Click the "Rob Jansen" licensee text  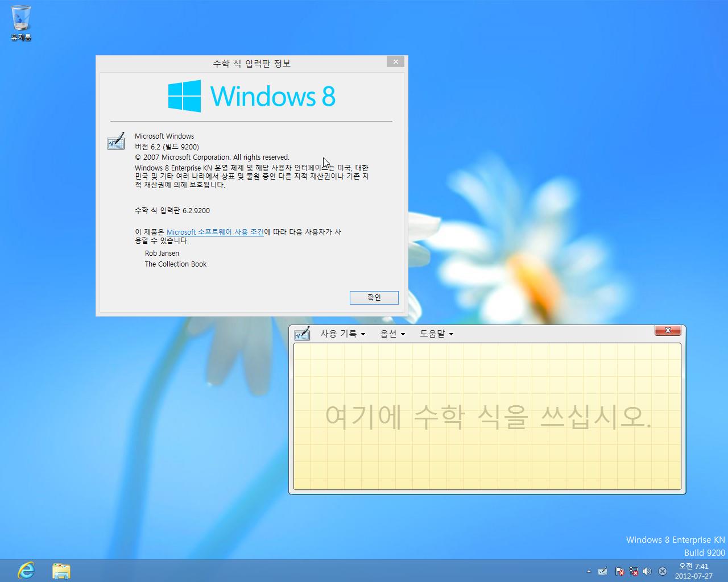click(x=162, y=253)
